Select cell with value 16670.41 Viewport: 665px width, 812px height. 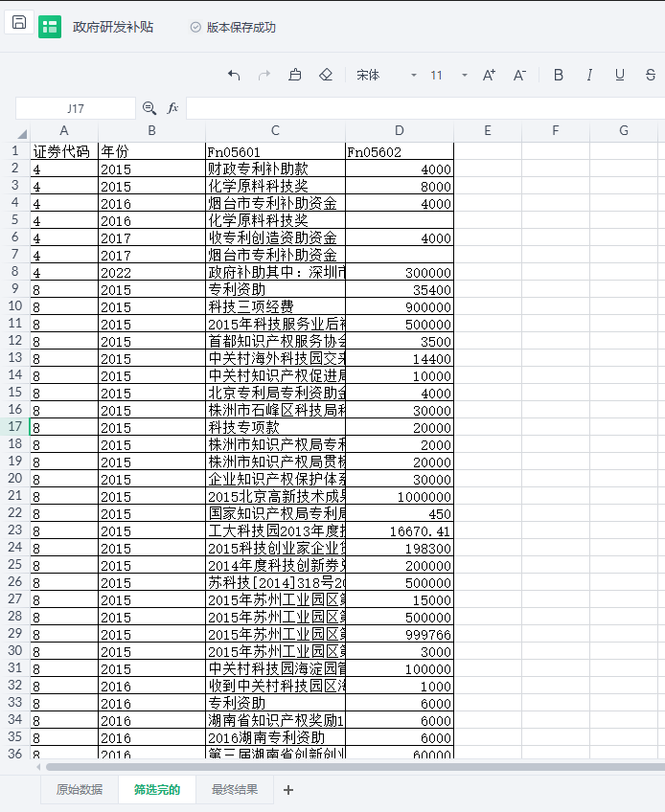click(400, 530)
